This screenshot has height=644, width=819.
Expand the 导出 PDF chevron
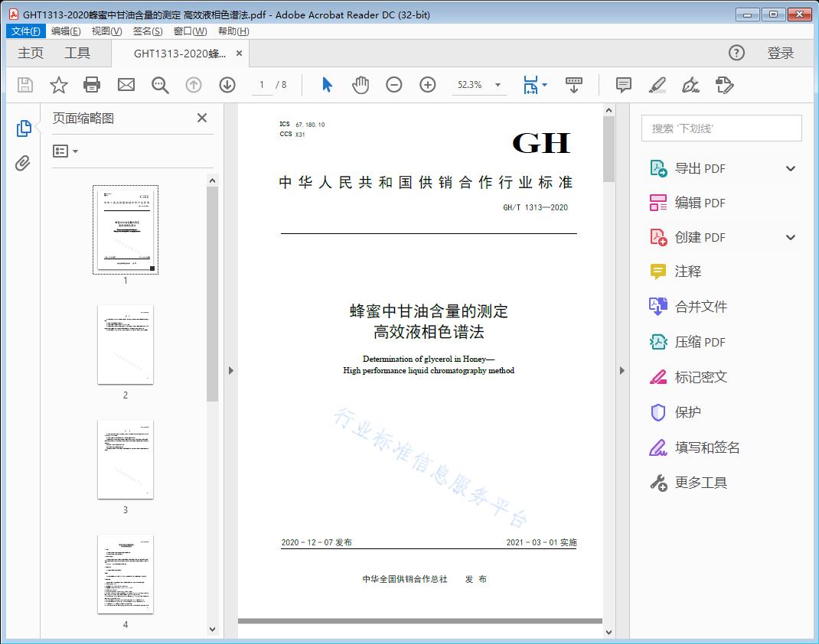[x=791, y=169]
